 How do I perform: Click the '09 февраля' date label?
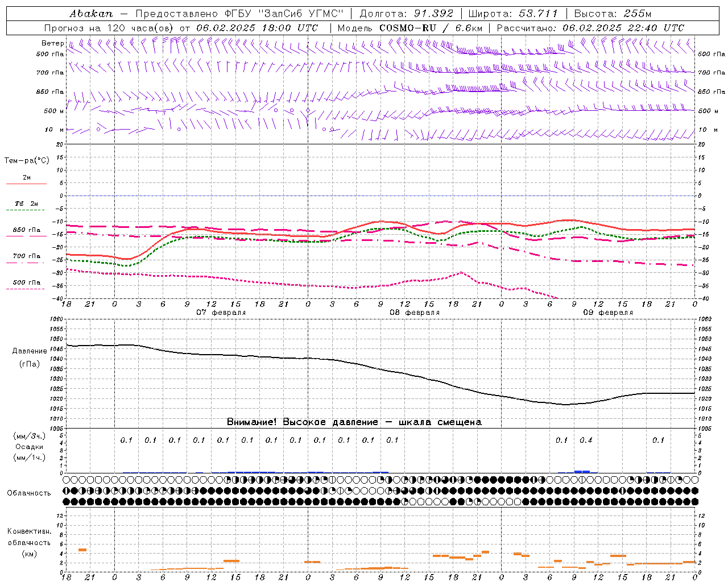(x=608, y=313)
